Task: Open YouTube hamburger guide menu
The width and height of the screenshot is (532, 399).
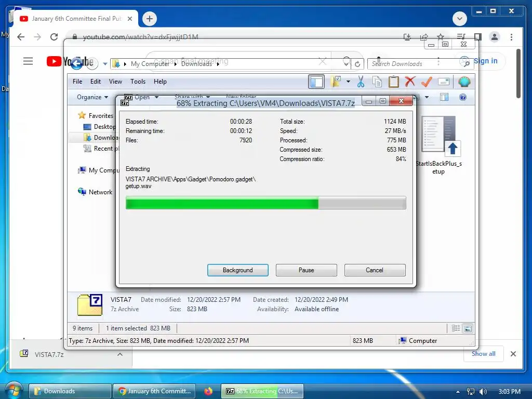Action: [28, 61]
